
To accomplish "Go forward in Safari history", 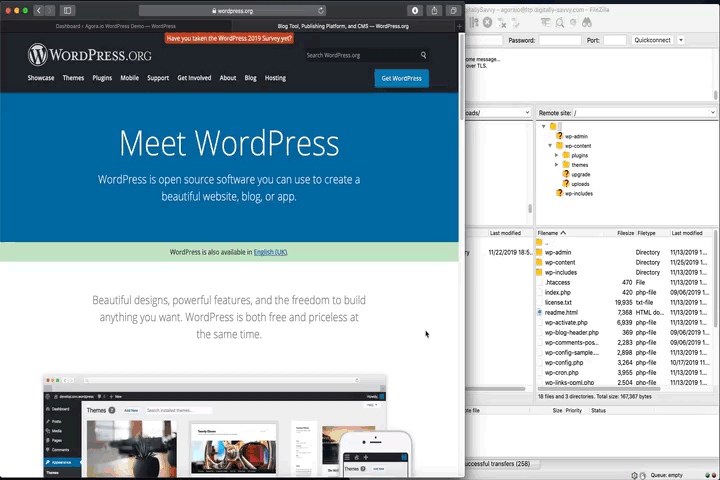I will [50, 10].
